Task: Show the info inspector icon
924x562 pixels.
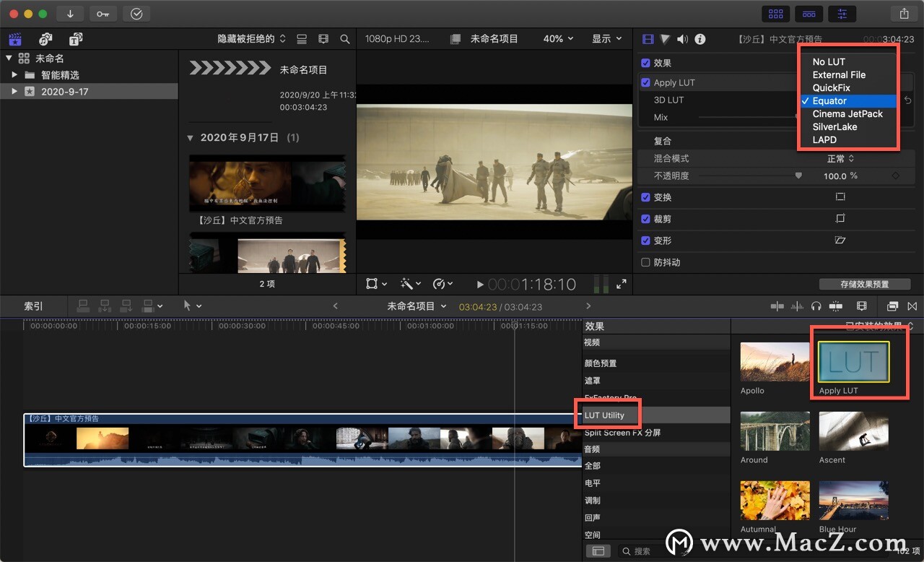Action: [x=699, y=39]
